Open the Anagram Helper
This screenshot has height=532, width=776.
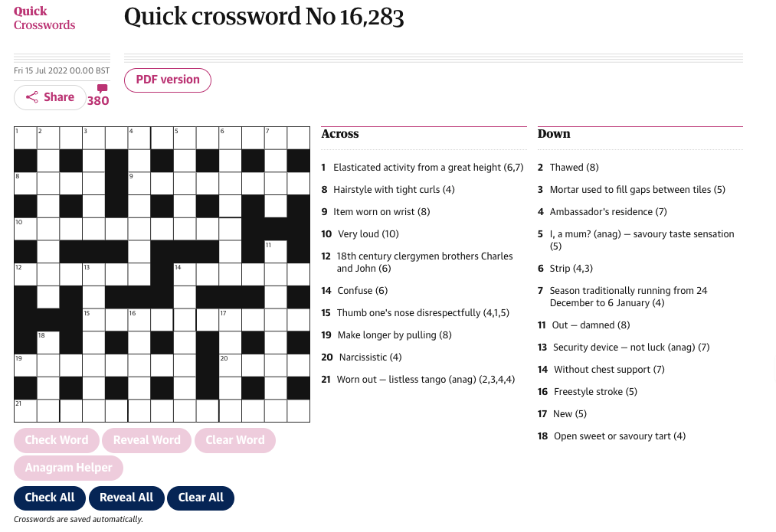click(69, 468)
